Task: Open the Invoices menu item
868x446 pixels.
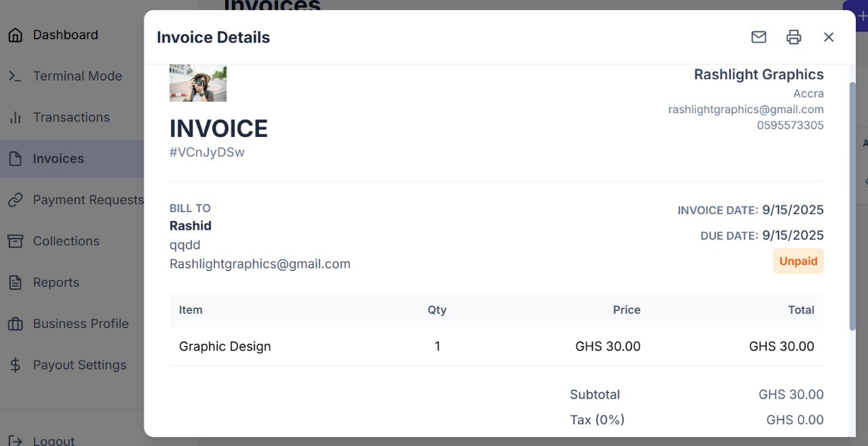Action: click(x=58, y=159)
